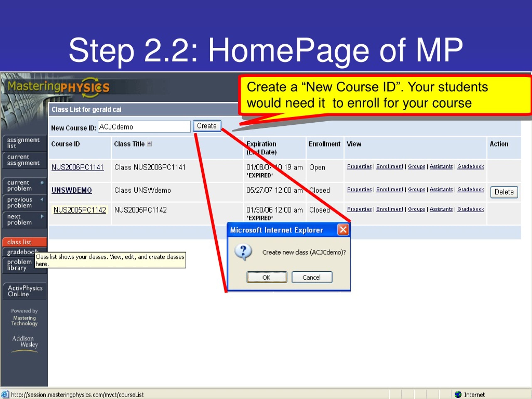Viewport: 532px width, 399px height.
Task: Open Enrollment for UNSWDEMO
Action: pos(390,190)
